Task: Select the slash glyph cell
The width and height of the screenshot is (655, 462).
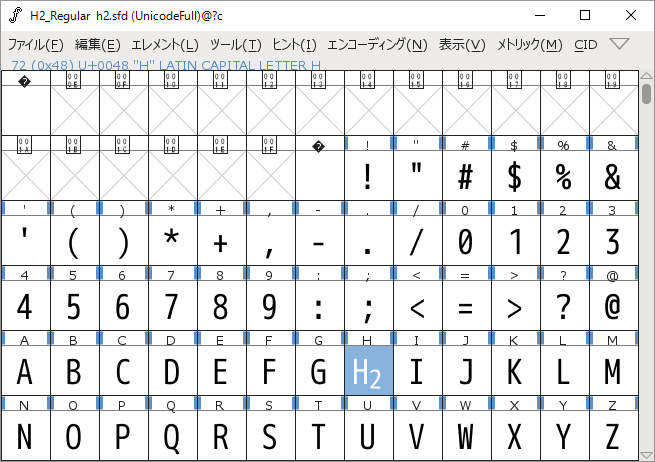Action: 418,240
